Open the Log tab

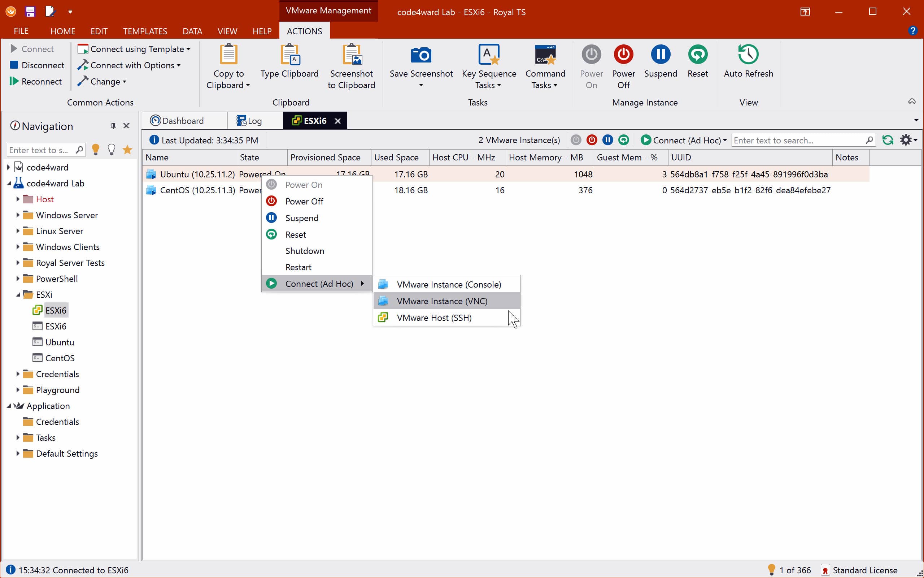[255, 121]
